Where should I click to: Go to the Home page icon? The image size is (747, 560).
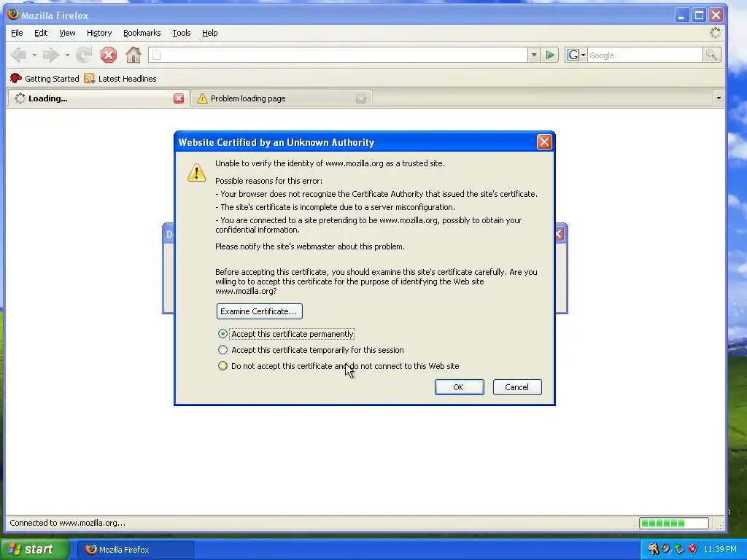[133, 55]
